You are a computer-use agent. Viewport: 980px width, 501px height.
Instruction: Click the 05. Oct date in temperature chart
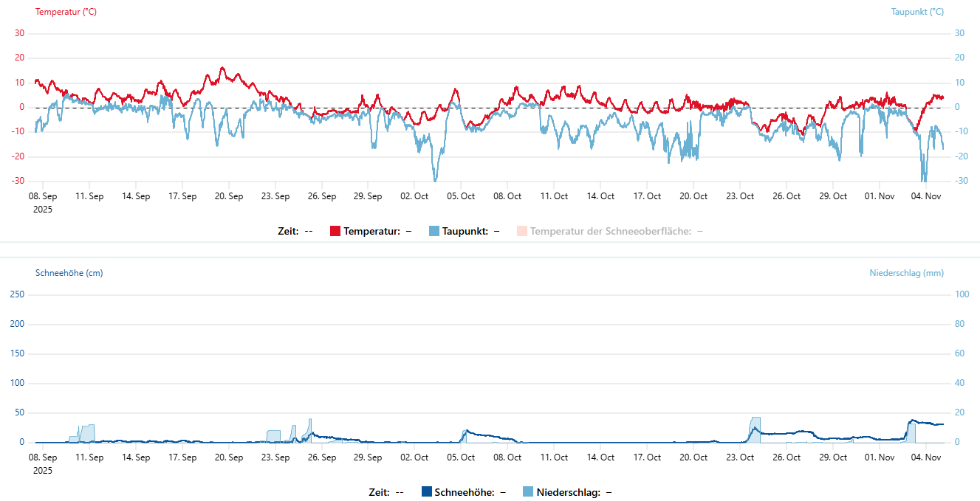[x=461, y=196]
